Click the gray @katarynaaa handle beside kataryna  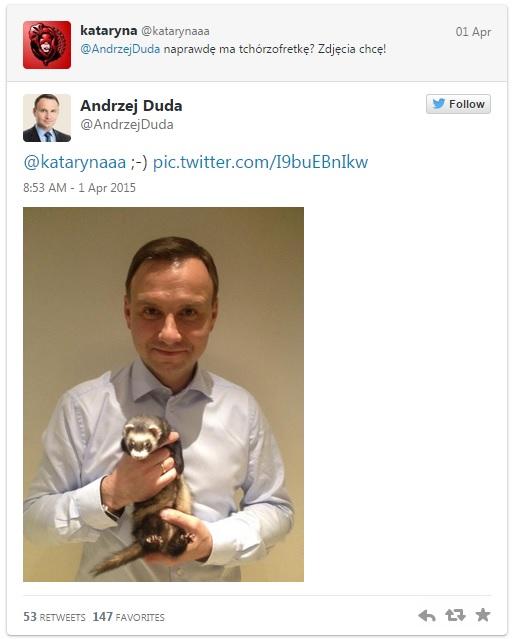[x=175, y=31]
